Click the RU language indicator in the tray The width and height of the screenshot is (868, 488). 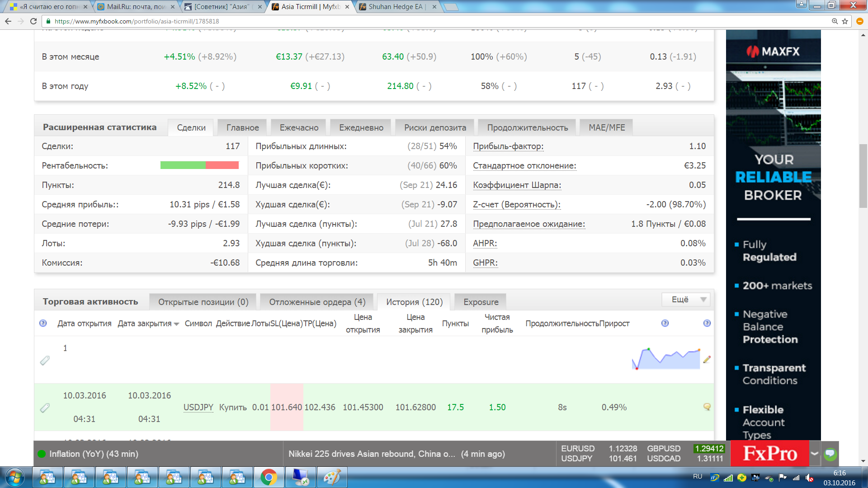(698, 477)
